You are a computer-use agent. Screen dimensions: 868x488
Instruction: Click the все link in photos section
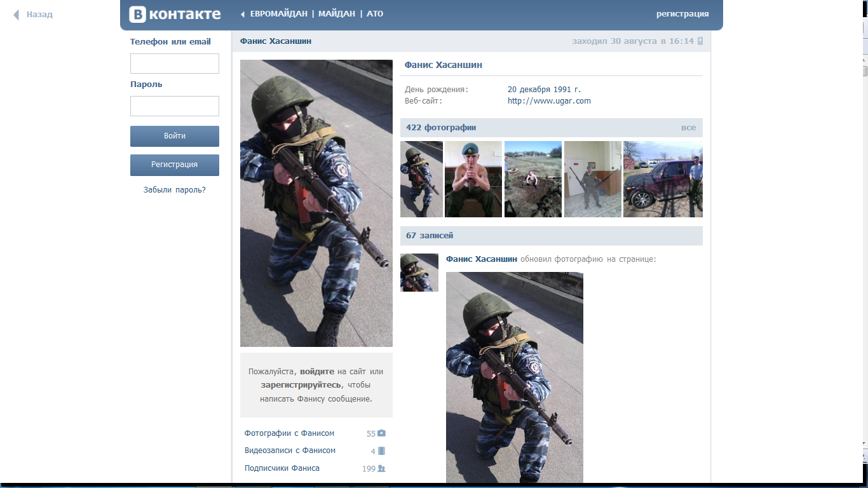pyautogui.click(x=688, y=128)
